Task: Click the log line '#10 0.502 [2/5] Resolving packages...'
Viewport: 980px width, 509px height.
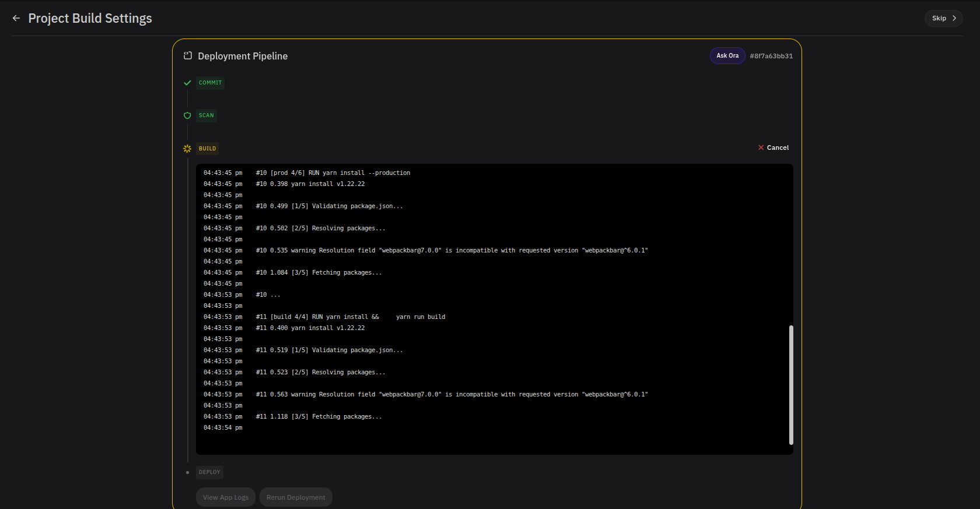Action: tap(321, 229)
